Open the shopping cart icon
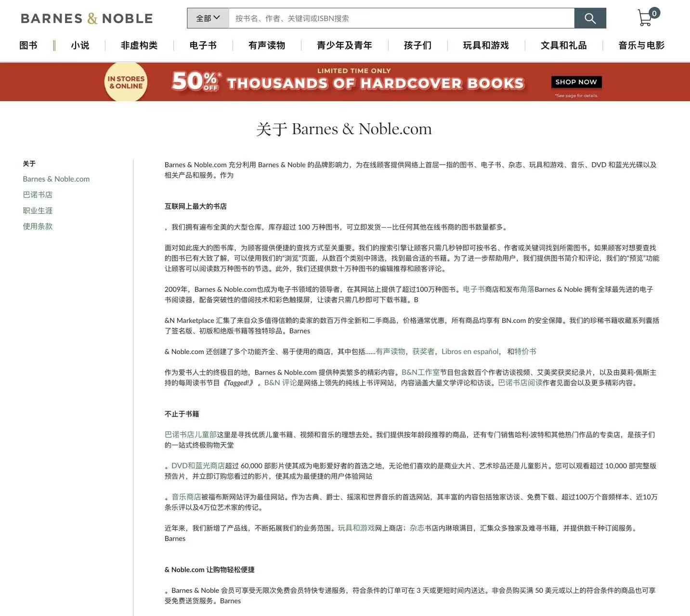This screenshot has height=616, width=690. 646,18
